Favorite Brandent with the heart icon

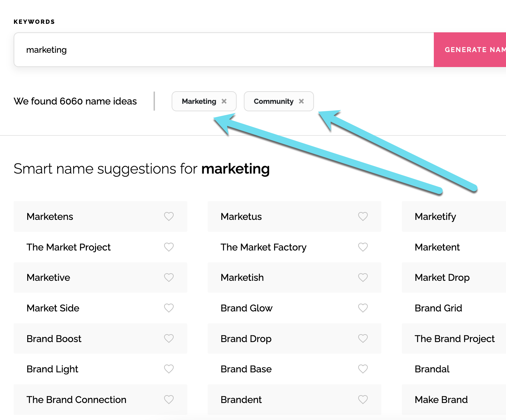coord(363,400)
